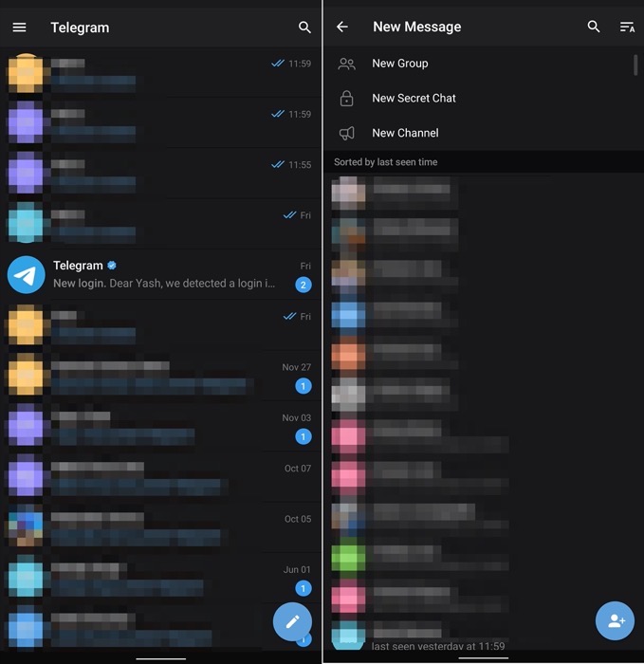This screenshot has height=664, width=644.
Task: Select the contact with the green avatar
Action: pos(484,558)
